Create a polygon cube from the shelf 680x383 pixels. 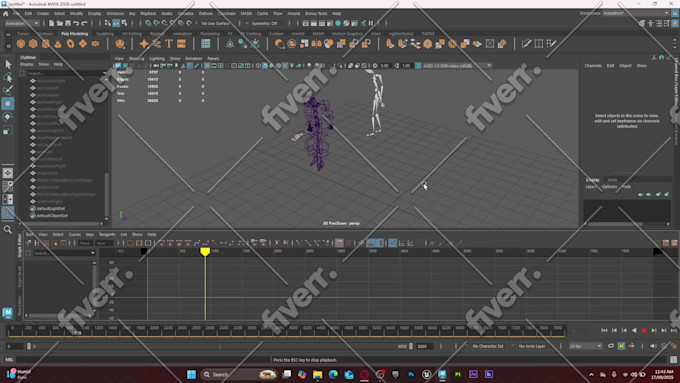tap(33, 43)
